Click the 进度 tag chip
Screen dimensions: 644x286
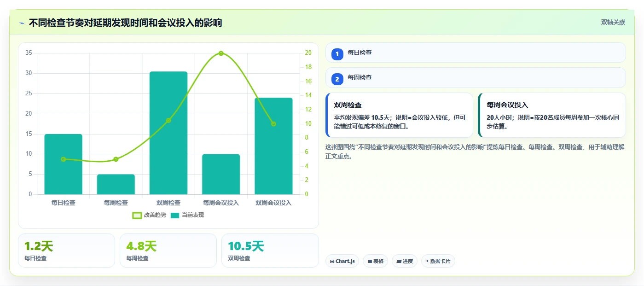click(x=405, y=261)
